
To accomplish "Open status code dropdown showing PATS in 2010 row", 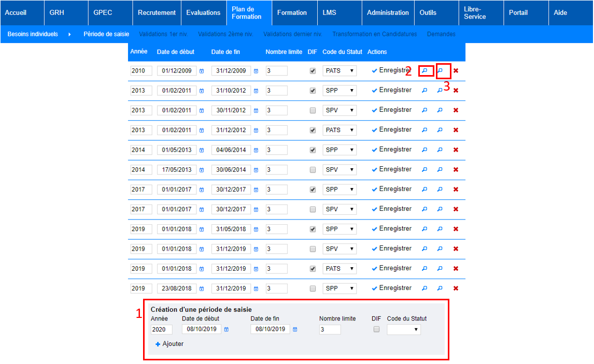I will point(340,71).
